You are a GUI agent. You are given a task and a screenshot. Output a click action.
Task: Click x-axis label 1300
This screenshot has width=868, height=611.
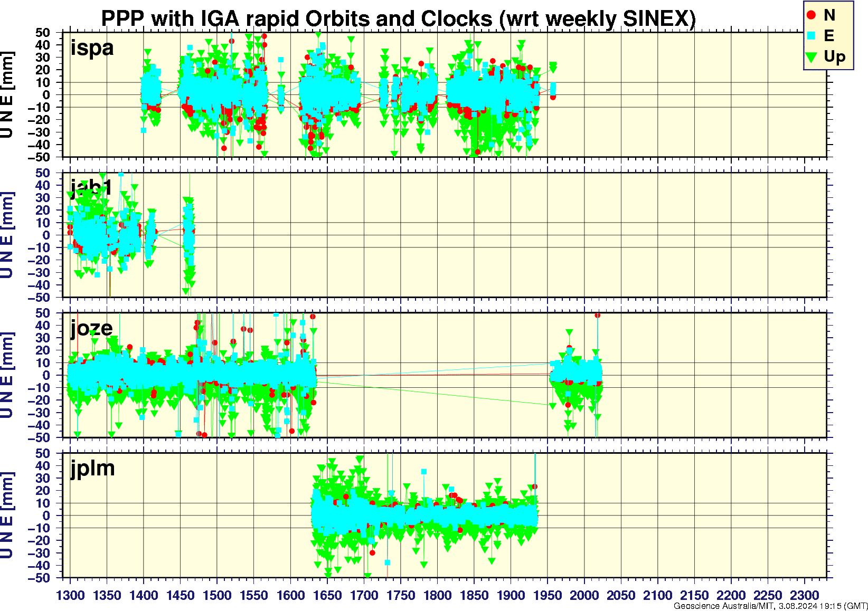click(x=70, y=595)
